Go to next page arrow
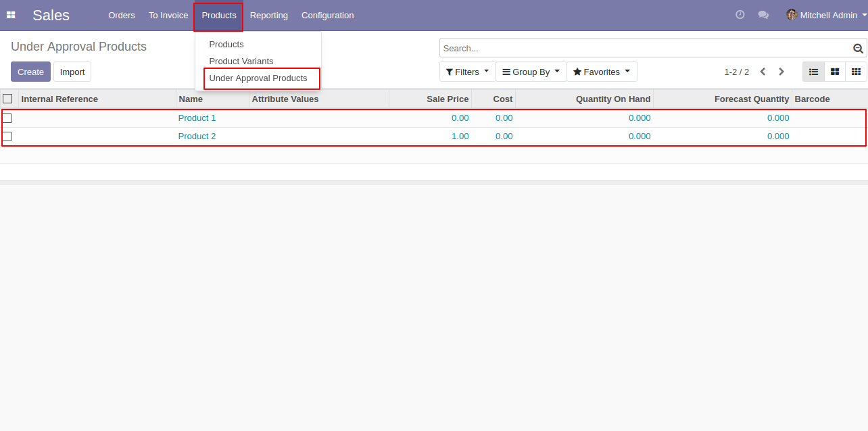The width and height of the screenshot is (868, 431). 781,72
